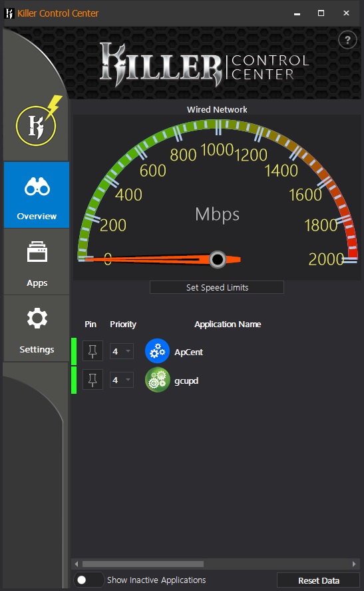Expand gcupd priority dropdown

(x=122, y=380)
